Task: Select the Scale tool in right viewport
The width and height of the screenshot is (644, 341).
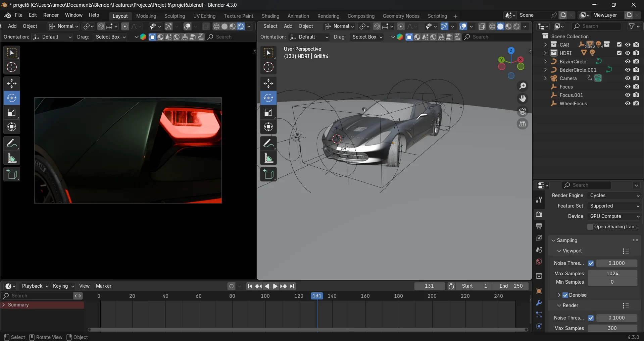Action: point(268,113)
